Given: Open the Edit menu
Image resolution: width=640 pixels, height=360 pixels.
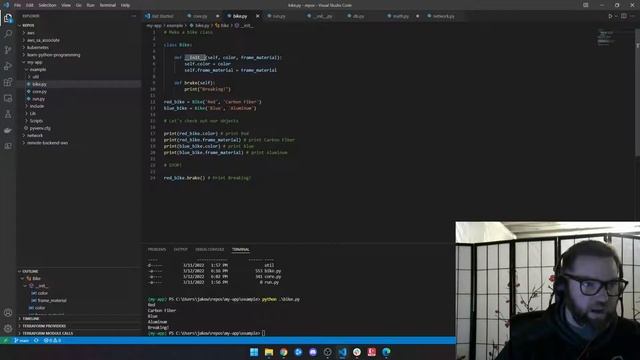Looking at the screenshot, I should [x=30, y=5].
